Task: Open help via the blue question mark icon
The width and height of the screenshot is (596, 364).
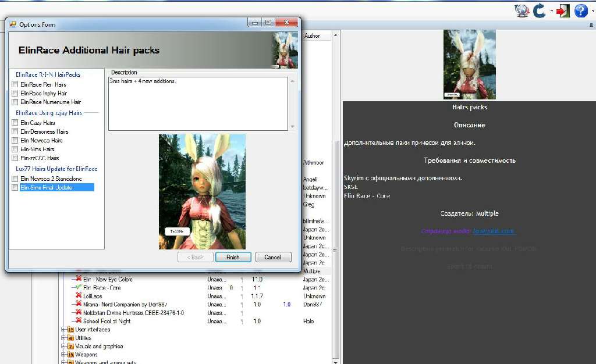Action: coord(581,10)
